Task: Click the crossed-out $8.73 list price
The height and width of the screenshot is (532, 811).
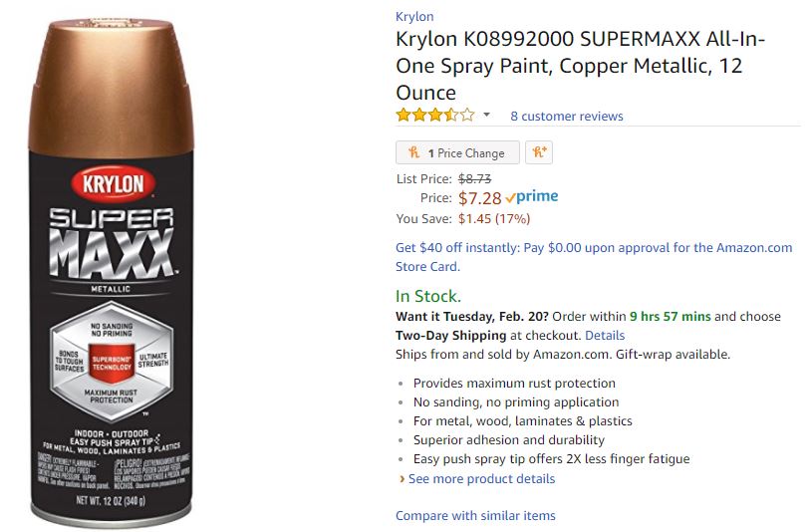Action: 475,179
